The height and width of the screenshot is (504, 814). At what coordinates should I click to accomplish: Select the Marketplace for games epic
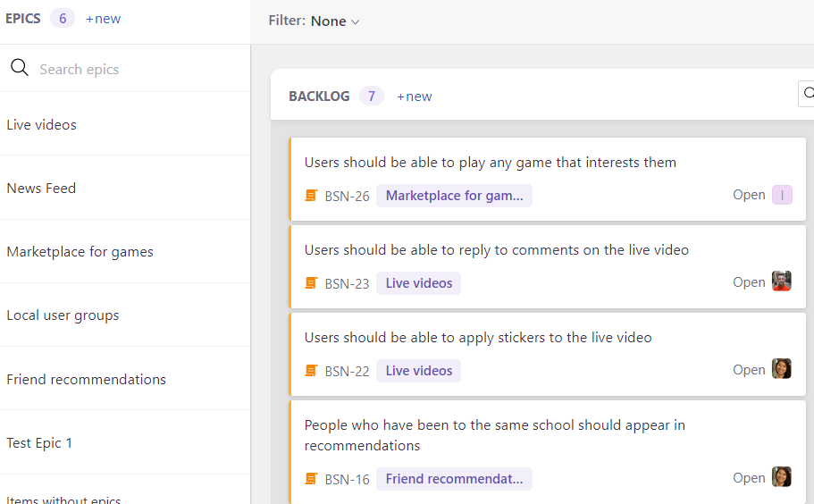pos(80,252)
